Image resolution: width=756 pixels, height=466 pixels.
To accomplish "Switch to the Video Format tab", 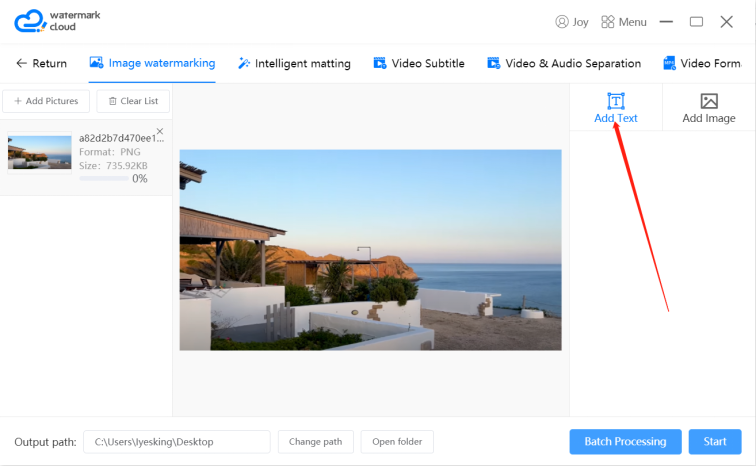I will (x=702, y=63).
